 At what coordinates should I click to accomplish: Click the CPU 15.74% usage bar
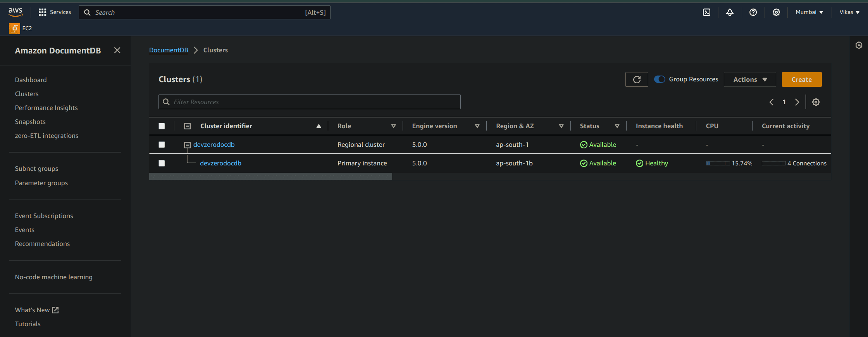(x=718, y=163)
